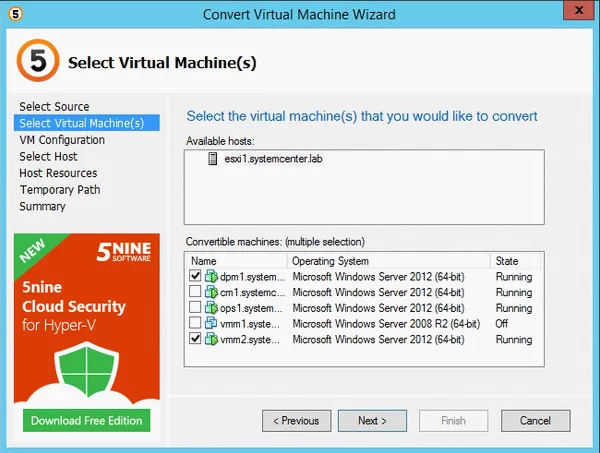Open the Summary step
The image size is (600, 453).
[x=42, y=206]
